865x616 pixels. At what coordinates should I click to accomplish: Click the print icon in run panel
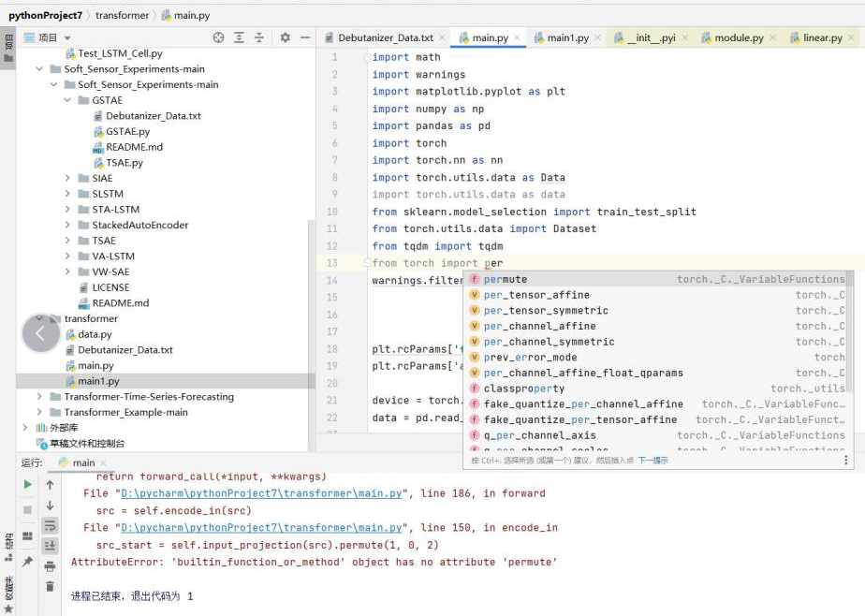pos(50,565)
